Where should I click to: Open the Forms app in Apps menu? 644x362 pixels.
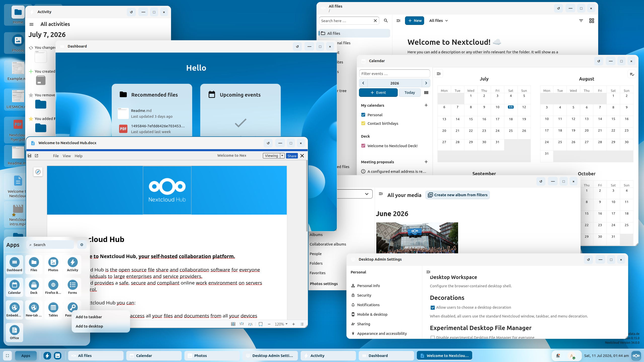pyautogui.click(x=72, y=287)
